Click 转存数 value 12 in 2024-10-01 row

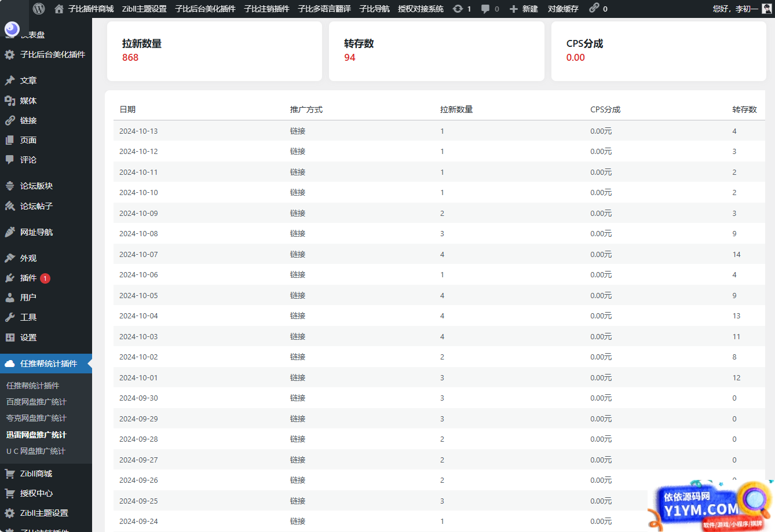point(736,378)
